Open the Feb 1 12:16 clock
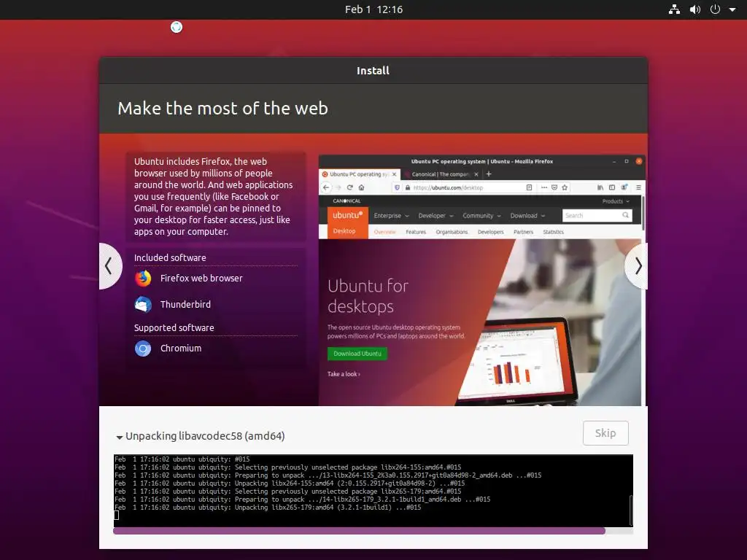Screen dimensions: 747x560 point(373,9)
